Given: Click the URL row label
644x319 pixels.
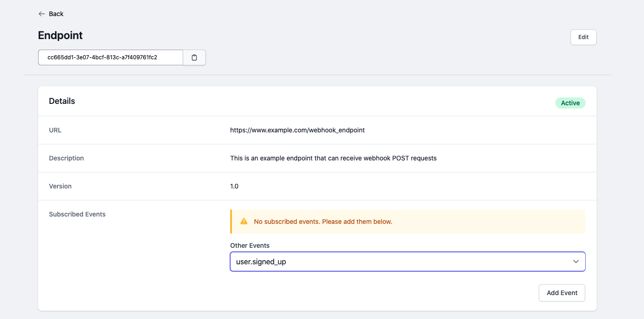Looking at the screenshot, I should click(55, 130).
